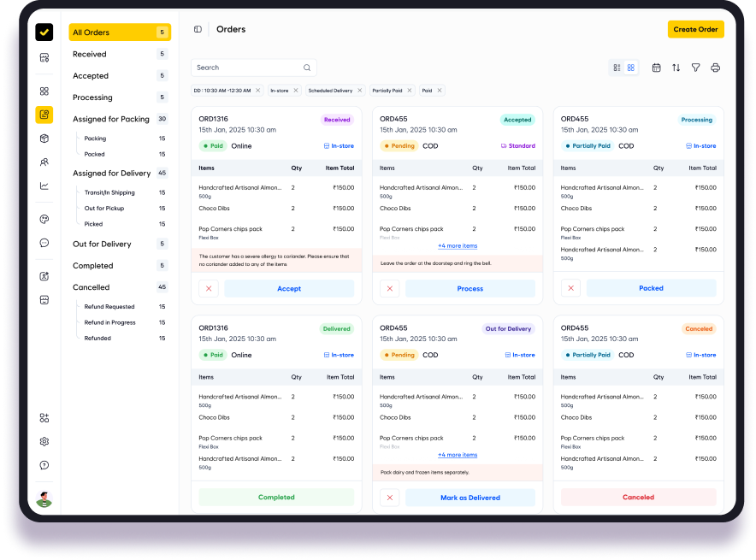Switch to list view layout toggle

[617, 68]
